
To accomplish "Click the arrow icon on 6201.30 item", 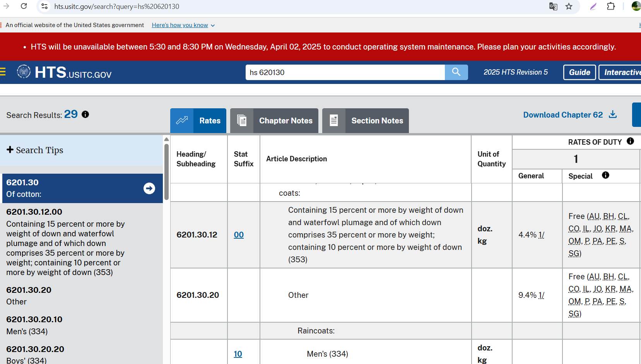I will pos(149,188).
